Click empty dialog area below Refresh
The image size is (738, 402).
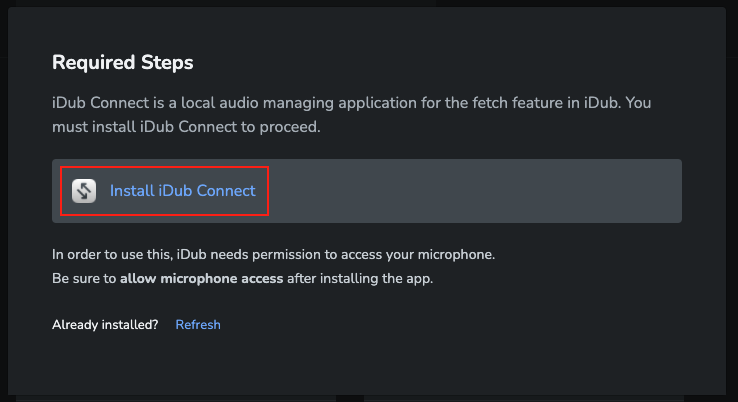point(300,365)
